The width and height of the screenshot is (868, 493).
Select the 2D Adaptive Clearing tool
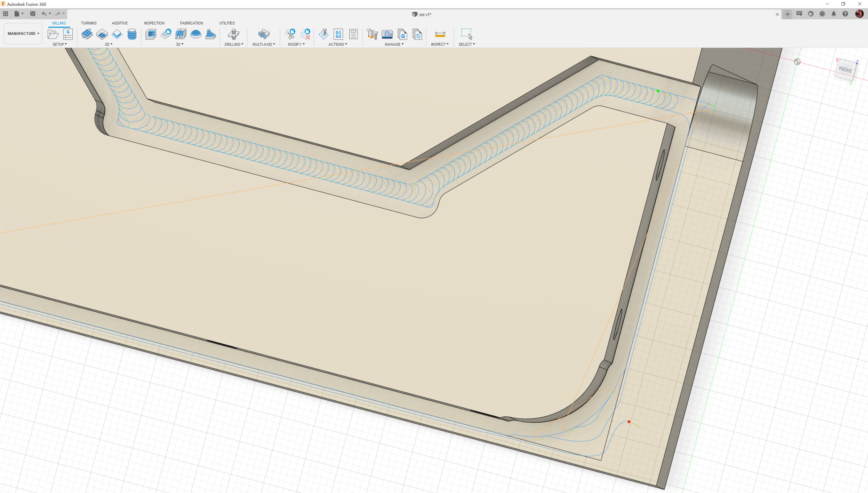[x=87, y=34]
